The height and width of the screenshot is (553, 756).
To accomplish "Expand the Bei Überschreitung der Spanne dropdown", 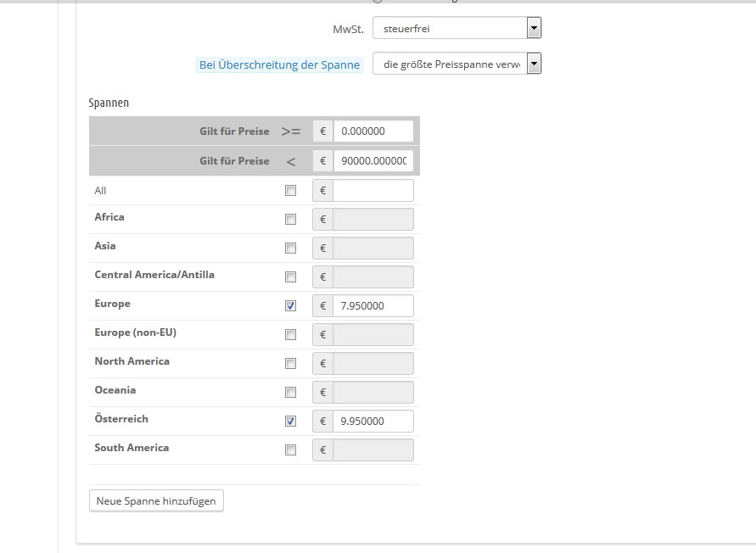I will point(456,64).
